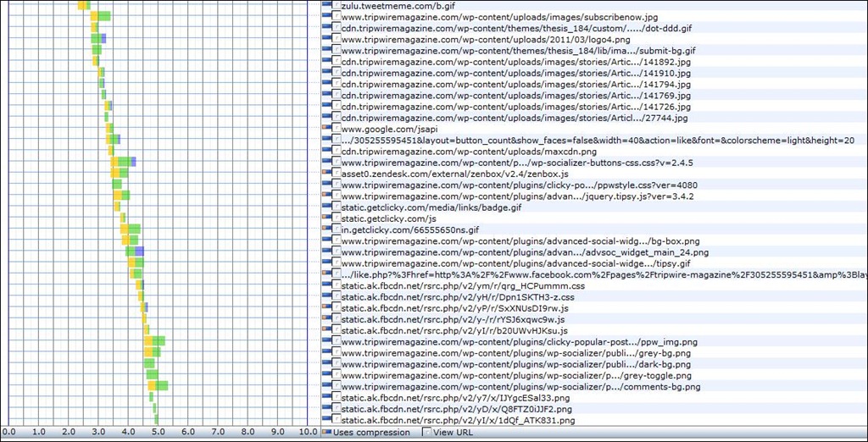Click the View URL icon for zulu.tweetmeme.com/b.gif
The image size is (868, 442).
point(336,6)
